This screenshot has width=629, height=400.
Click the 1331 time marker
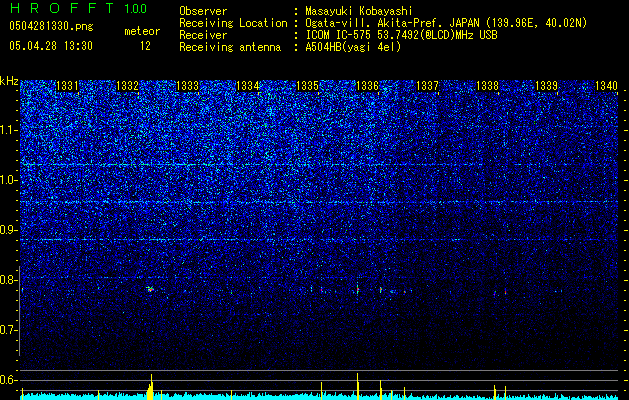click(x=67, y=86)
